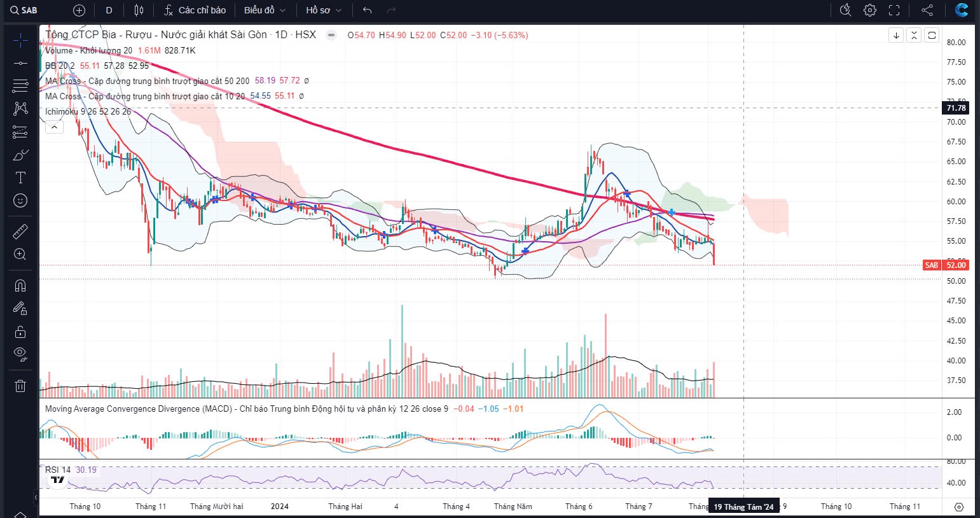
Task: Open the D time interval selector
Action: point(109,10)
